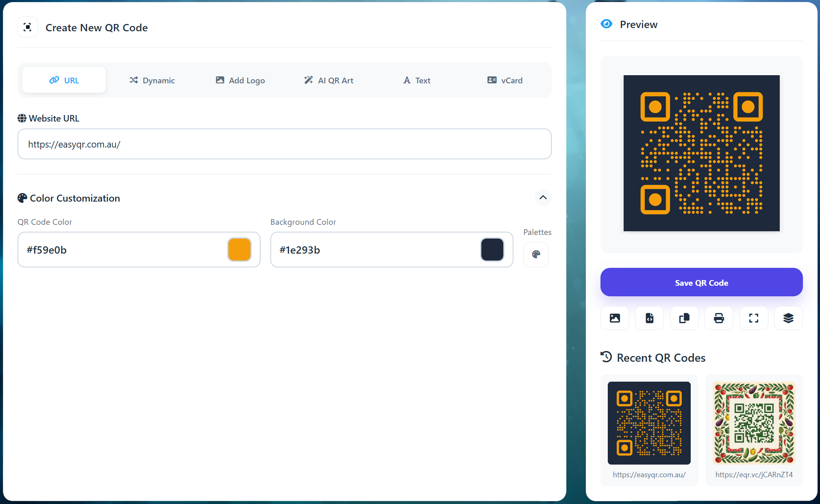Collapse the Color Customization section
Viewport: 820px width, 504px height.
click(543, 198)
